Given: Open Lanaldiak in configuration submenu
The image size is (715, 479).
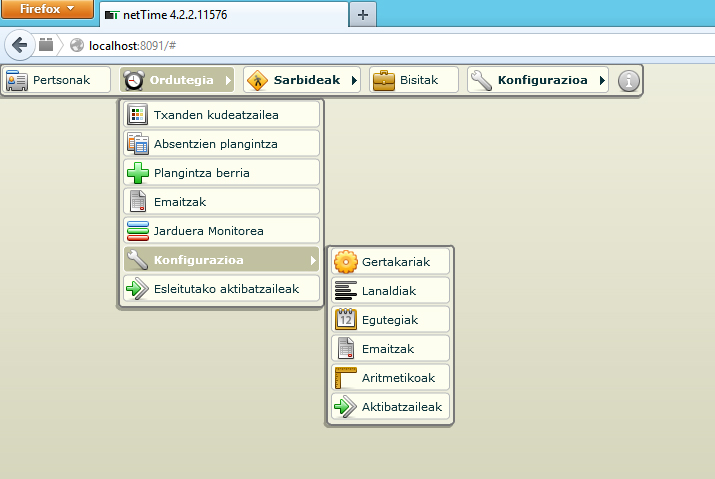Looking at the screenshot, I should (x=390, y=291).
